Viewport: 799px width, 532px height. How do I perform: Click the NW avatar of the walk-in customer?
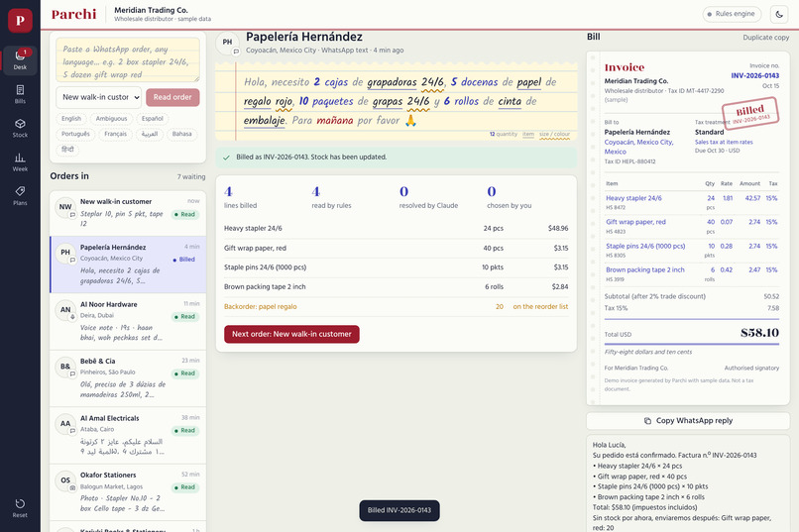65,207
